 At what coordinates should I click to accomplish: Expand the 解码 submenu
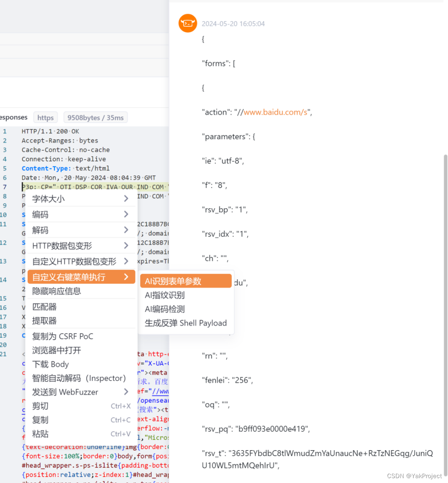click(x=40, y=230)
